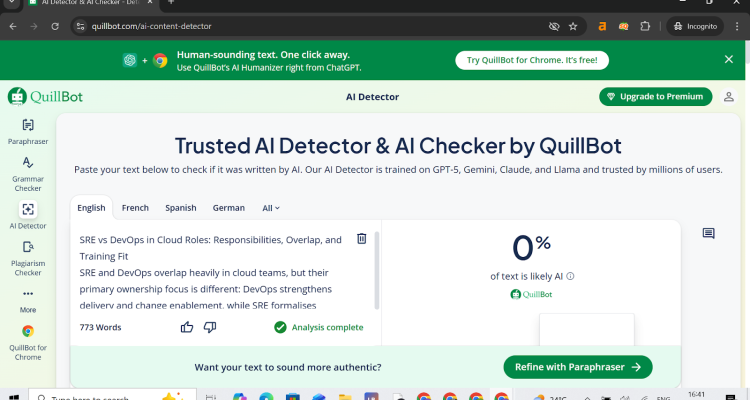The height and width of the screenshot is (400, 750).
Task: Close the green Chrome promo banner
Action: coord(728,59)
